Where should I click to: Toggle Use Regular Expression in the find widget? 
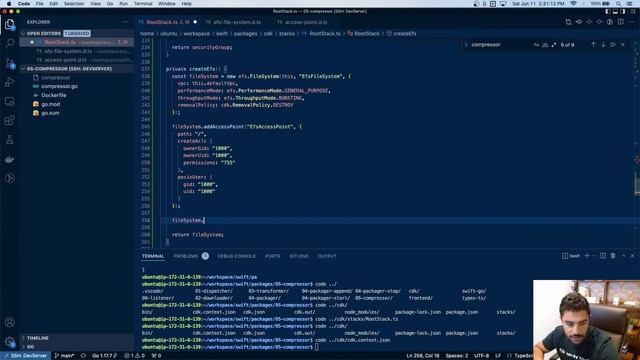[x=554, y=44]
